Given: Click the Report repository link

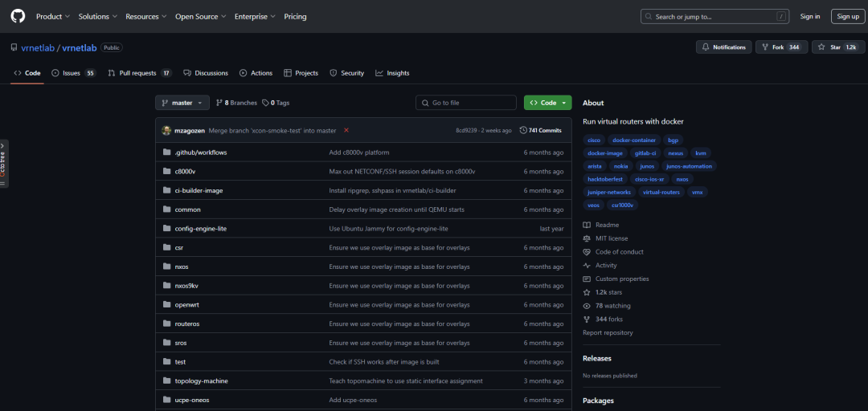Looking at the screenshot, I should click(608, 333).
